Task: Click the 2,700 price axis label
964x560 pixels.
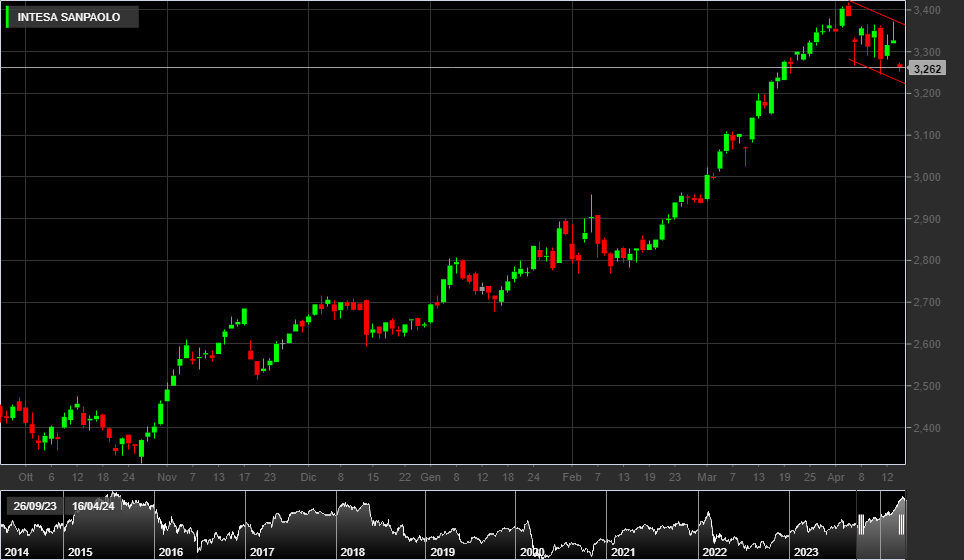Action: [x=926, y=302]
